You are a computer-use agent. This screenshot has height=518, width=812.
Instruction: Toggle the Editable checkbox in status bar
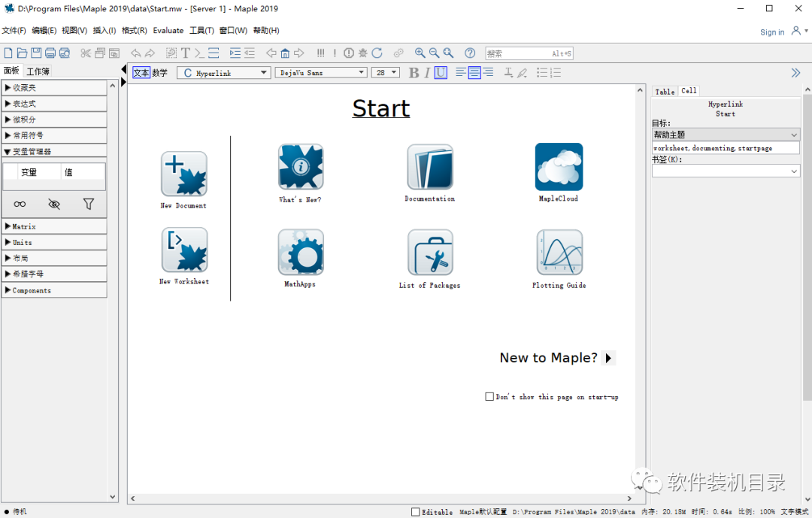click(x=415, y=512)
